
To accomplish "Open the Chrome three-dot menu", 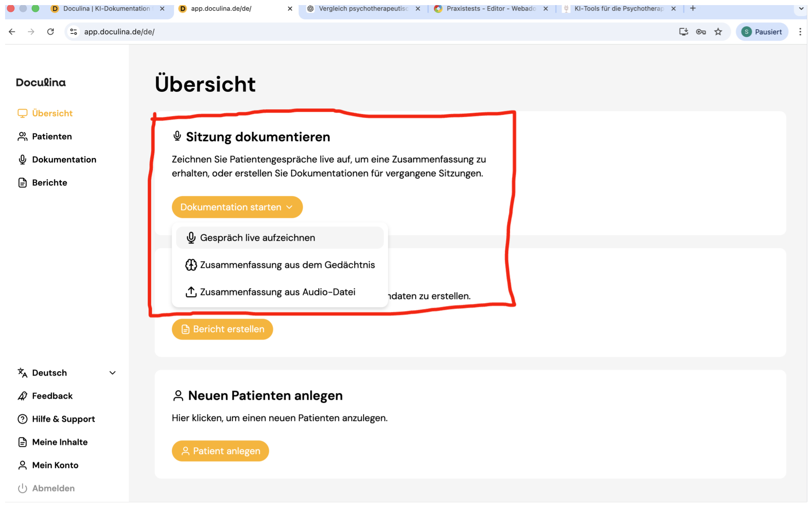I will pos(800,32).
